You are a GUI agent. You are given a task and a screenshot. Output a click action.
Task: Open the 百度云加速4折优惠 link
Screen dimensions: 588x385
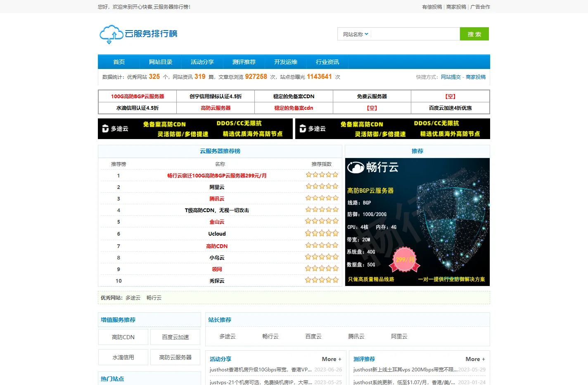pyautogui.click(x=450, y=108)
